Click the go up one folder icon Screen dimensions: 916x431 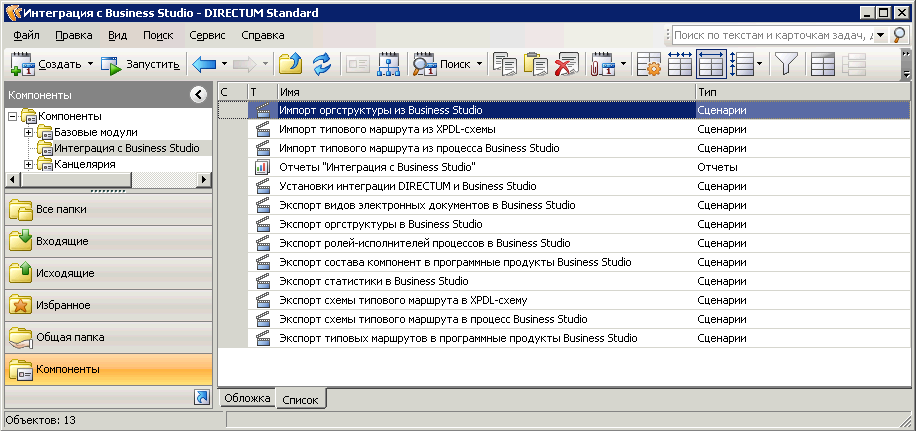tap(291, 65)
